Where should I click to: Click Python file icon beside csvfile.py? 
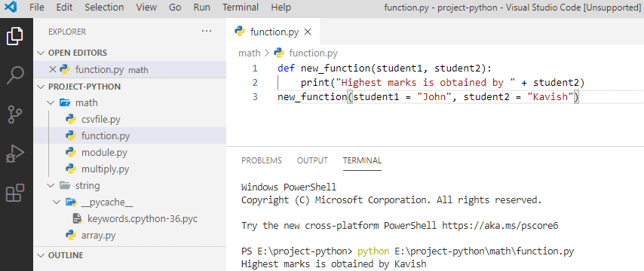click(x=71, y=119)
